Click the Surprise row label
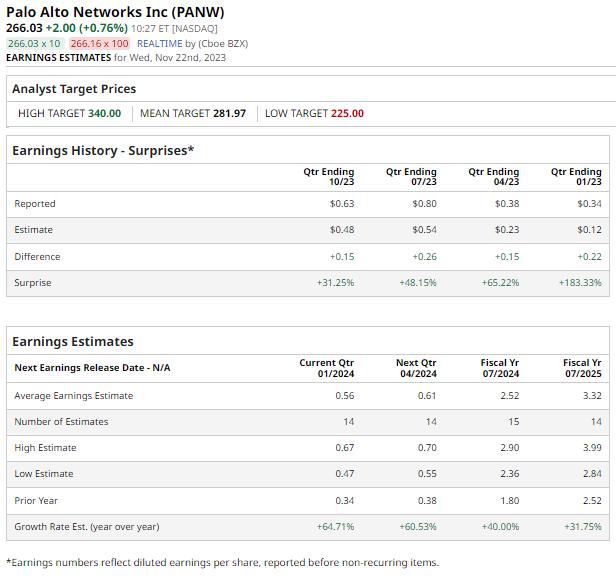Screen dimensions: 616x578 tap(33, 283)
